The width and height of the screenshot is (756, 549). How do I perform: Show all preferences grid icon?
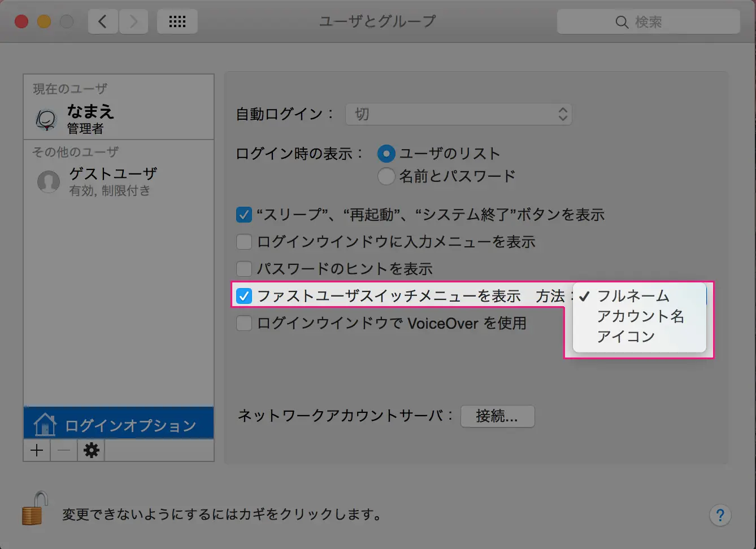pyautogui.click(x=177, y=22)
